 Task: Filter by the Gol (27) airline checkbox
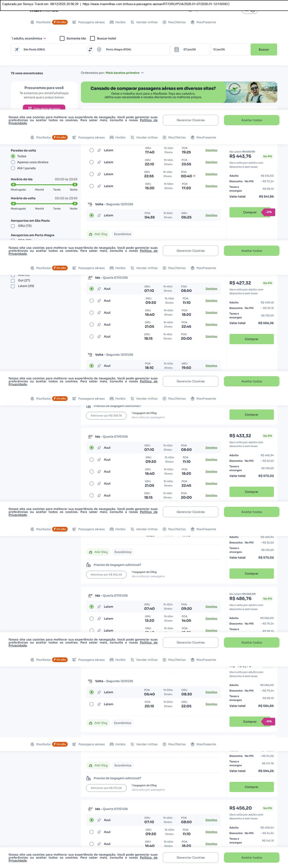click(13, 281)
